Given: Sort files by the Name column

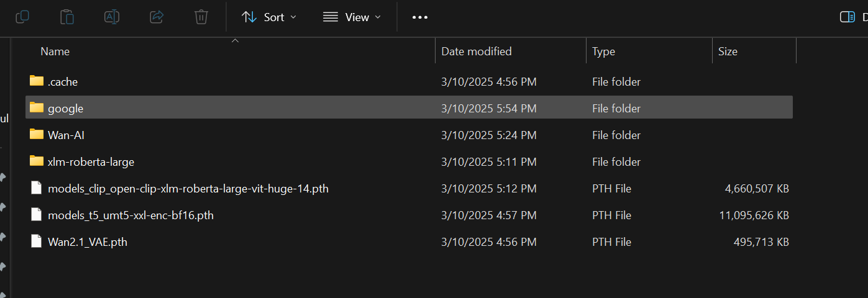Looking at the screenshot, I should pos(55,52).
